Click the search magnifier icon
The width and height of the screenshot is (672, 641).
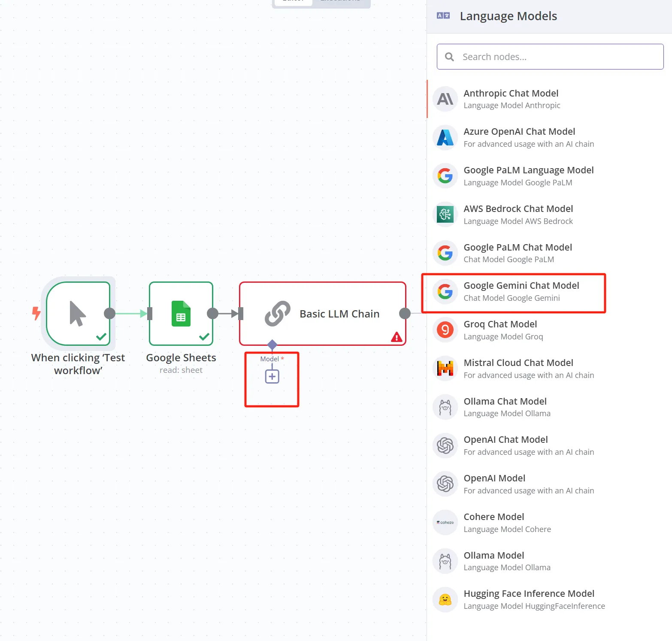pyautogui.click(x=449, y=57)
